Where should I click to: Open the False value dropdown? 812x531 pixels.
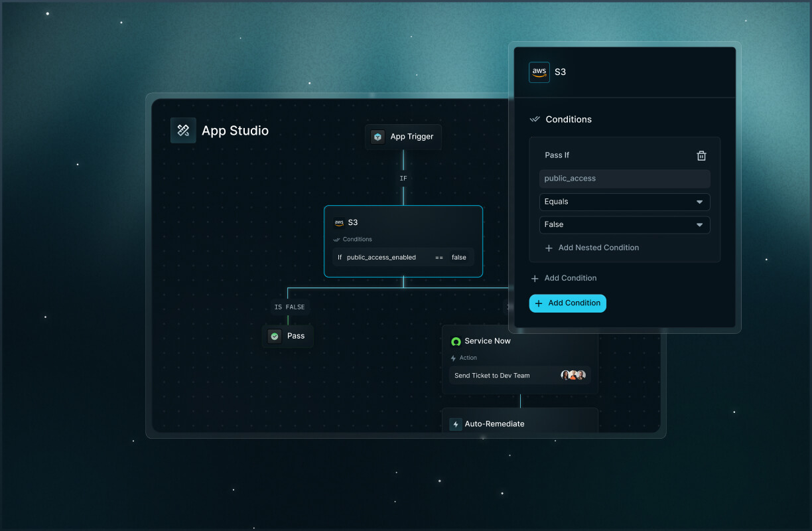(624, 225)
